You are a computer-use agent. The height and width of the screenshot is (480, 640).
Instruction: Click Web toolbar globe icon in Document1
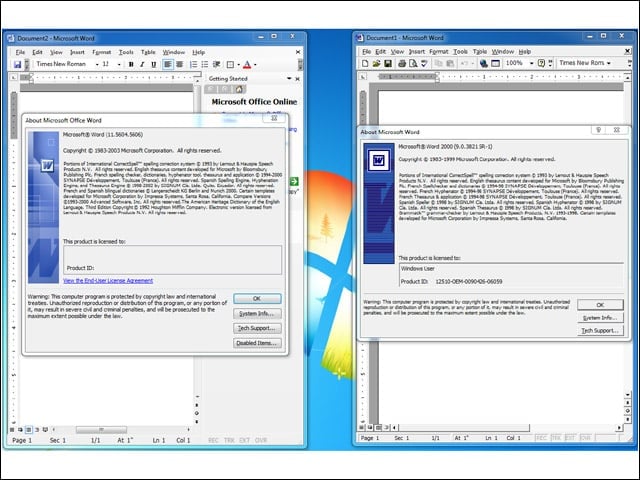point(484,63)
